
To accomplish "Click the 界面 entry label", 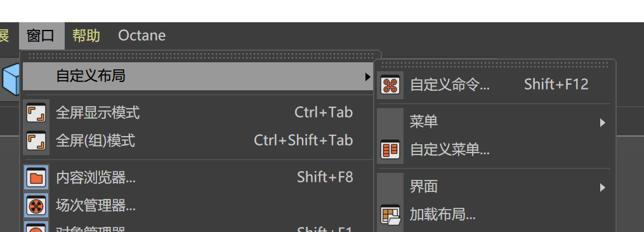I will [x=423, y=187].
